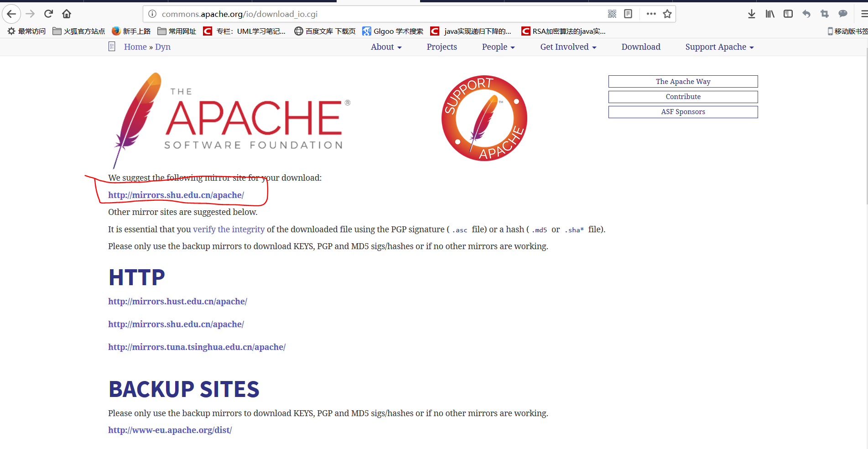Show site information icon in address bar
The height and width of the screenshot is (449, 868).
point(152,14)
